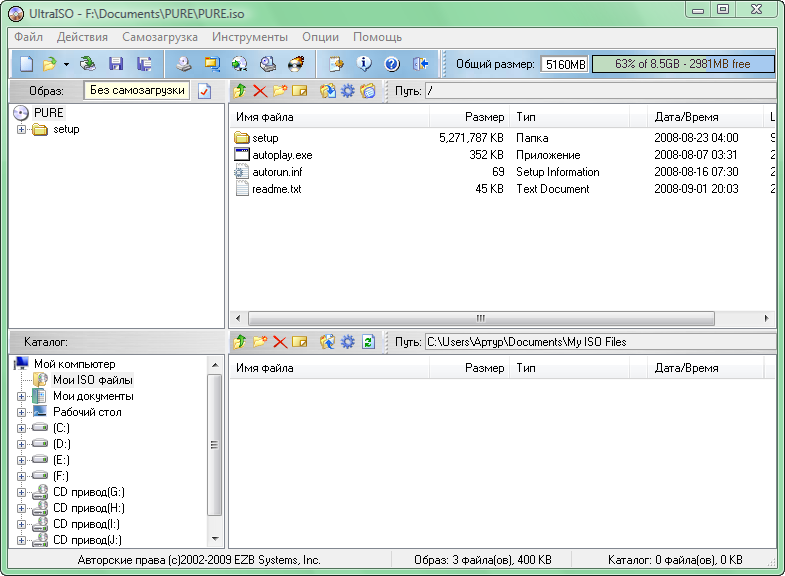Click the Mount to virtual drive icon

[x=268, y=64]
